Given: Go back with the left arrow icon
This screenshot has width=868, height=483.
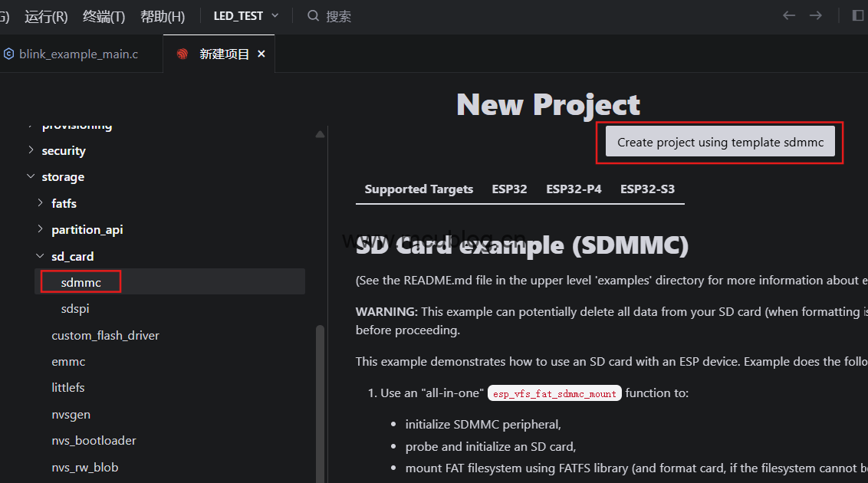Looking at the screenshot, I should click(x=788, y=16).
